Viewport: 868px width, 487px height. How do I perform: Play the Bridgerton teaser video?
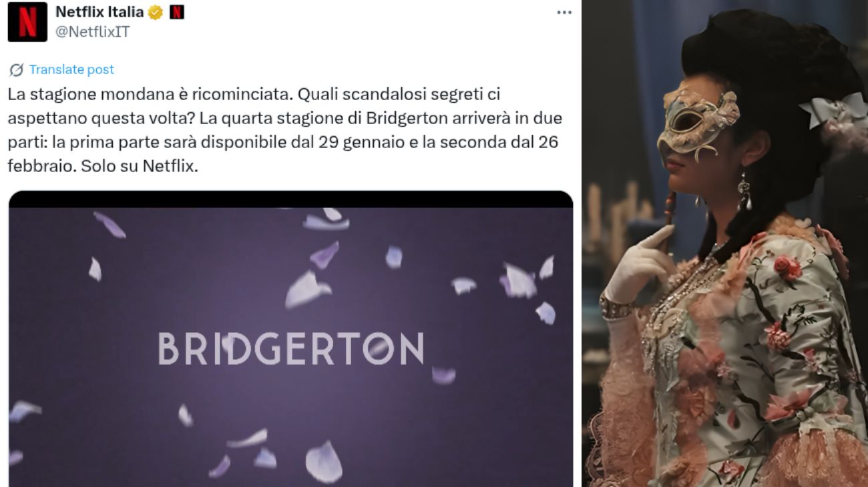290,339
